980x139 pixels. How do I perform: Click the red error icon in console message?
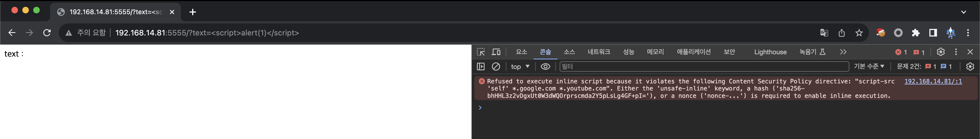pos(482,81)
